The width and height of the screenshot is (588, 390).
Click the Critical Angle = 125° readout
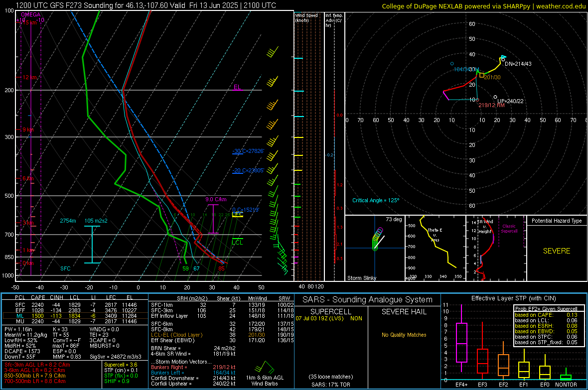point(376,200)
